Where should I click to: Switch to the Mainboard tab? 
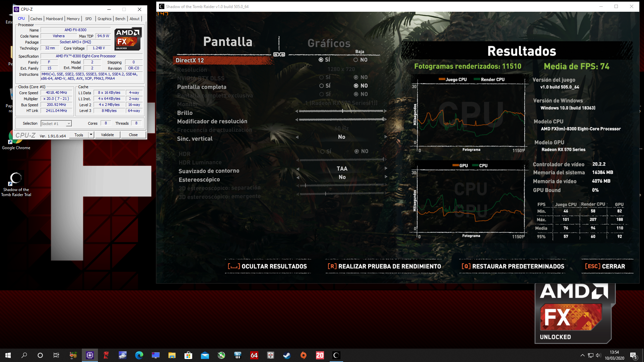(x=54, y=19)
